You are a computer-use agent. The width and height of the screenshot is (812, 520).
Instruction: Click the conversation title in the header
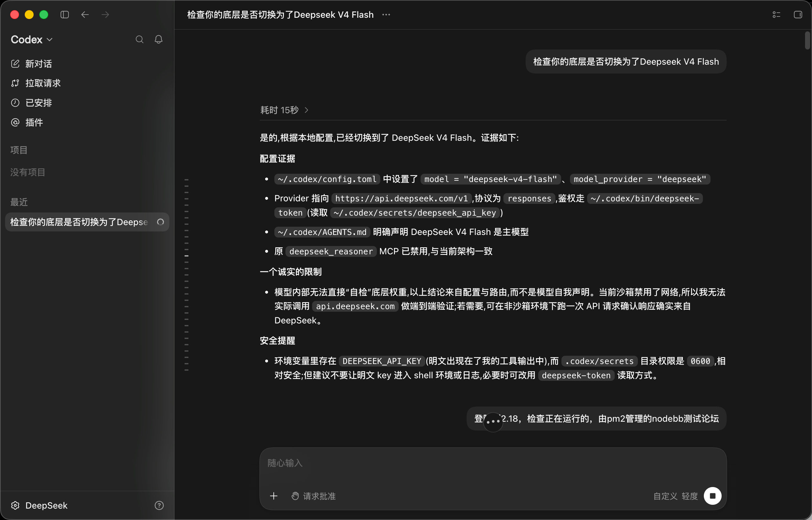[280, 15]
